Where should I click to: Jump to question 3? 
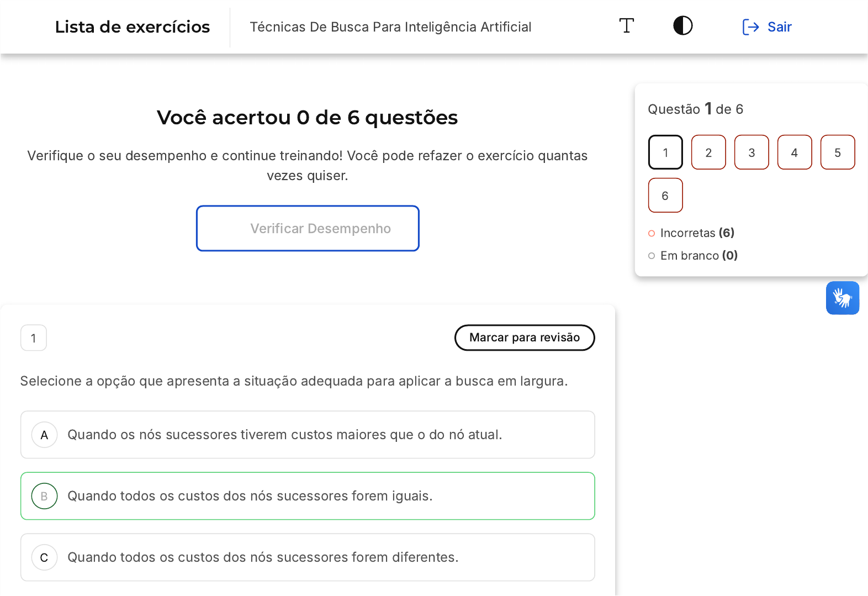click(751, 152)
